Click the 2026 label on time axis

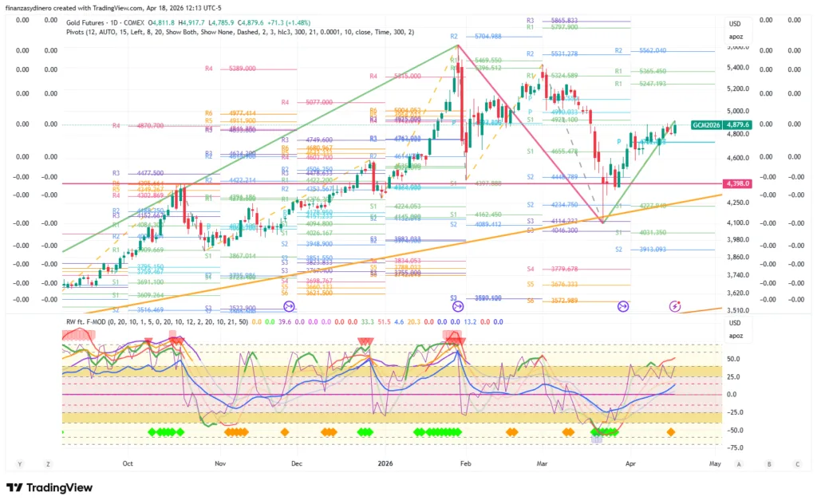[x=385, y=463]
